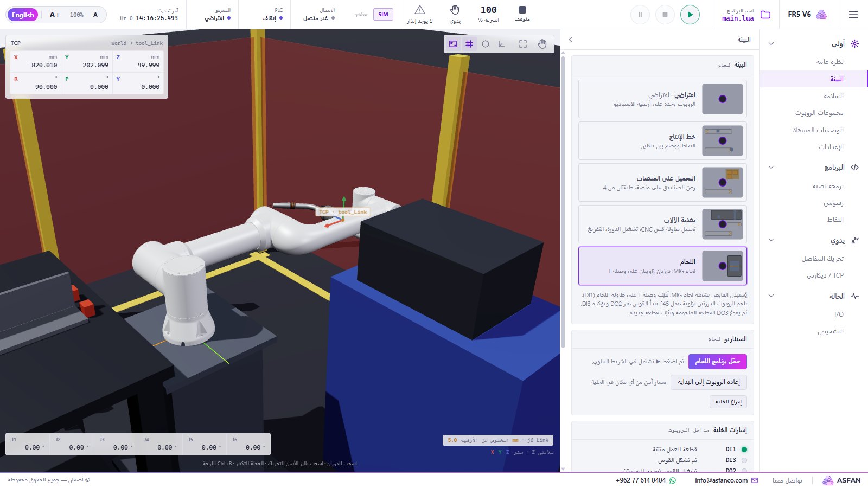The image size is (868, 488).
Task: Toggle the axes icon in viewport toolbar
Action: 502,44
